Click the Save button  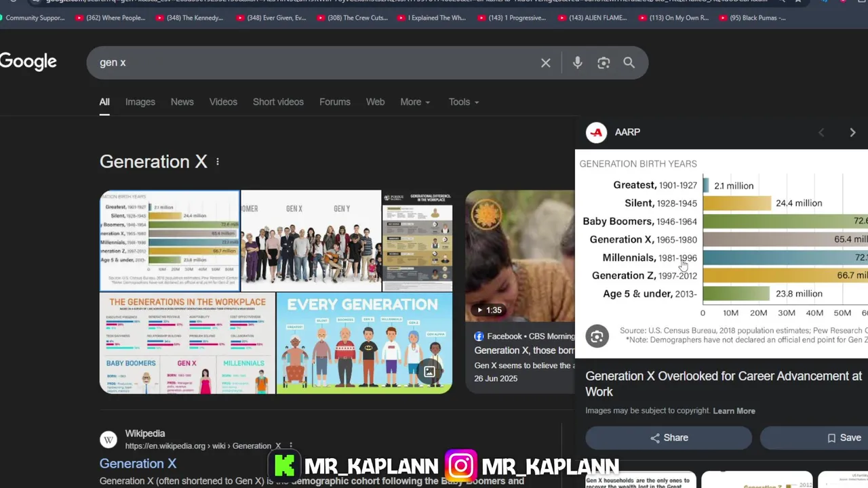[x=814, y=439]
